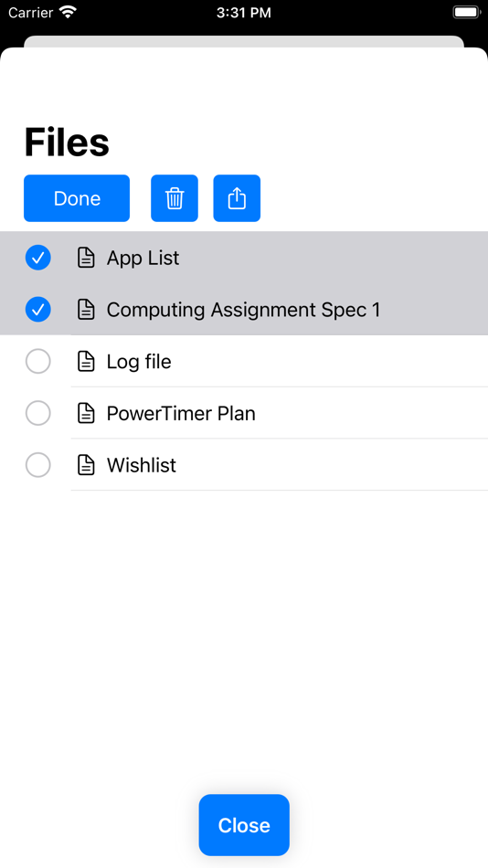Viewport: 488px width, 868px height.
Task: Delete selected files with the trash icon
Action: pos(175,198)
